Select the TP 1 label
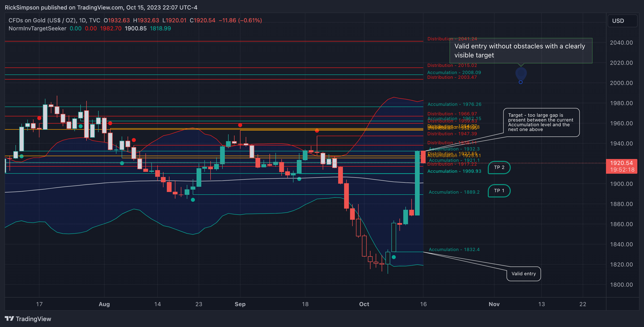Screen dimensions: 644x327 [499, 191]
